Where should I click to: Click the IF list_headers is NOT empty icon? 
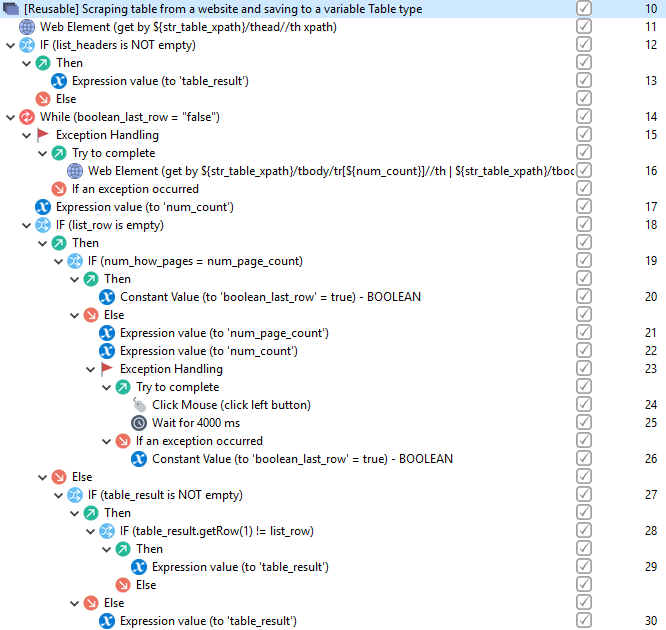click(x=27, y=45)
